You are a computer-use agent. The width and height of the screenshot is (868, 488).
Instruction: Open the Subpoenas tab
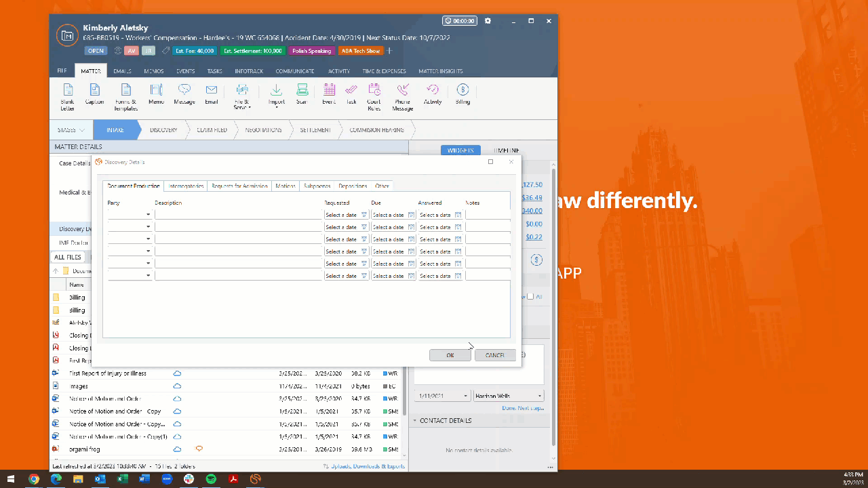[317, 186]
